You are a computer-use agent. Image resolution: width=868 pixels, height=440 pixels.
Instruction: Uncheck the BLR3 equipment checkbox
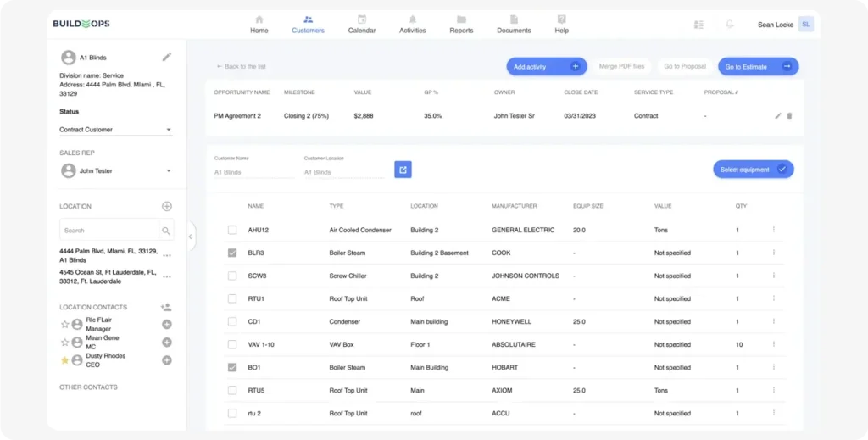[x=232, y=253]
